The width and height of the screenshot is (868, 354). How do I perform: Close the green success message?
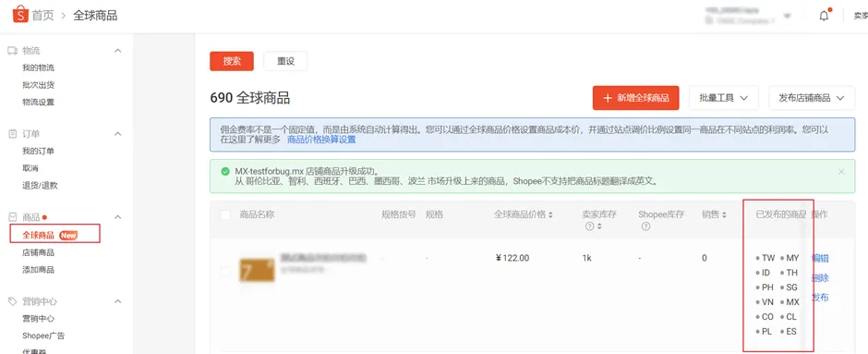pos(841,172)
